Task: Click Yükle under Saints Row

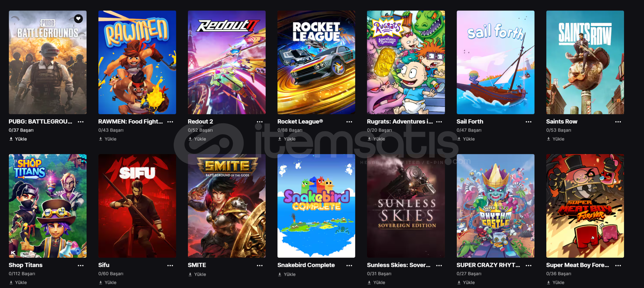Action: (556, 139)
